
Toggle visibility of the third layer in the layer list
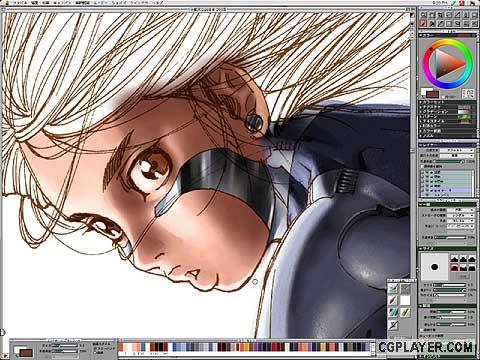point(426,181)
